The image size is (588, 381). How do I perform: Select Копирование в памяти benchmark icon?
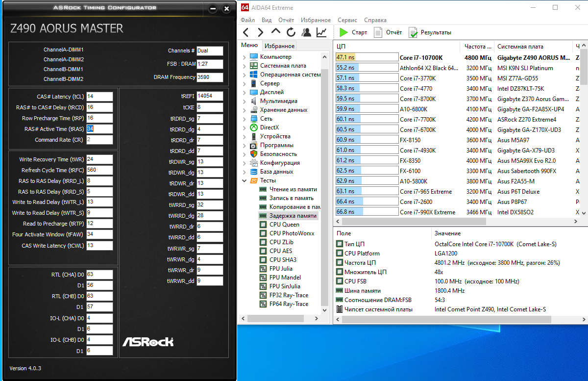tap(263, 207)
